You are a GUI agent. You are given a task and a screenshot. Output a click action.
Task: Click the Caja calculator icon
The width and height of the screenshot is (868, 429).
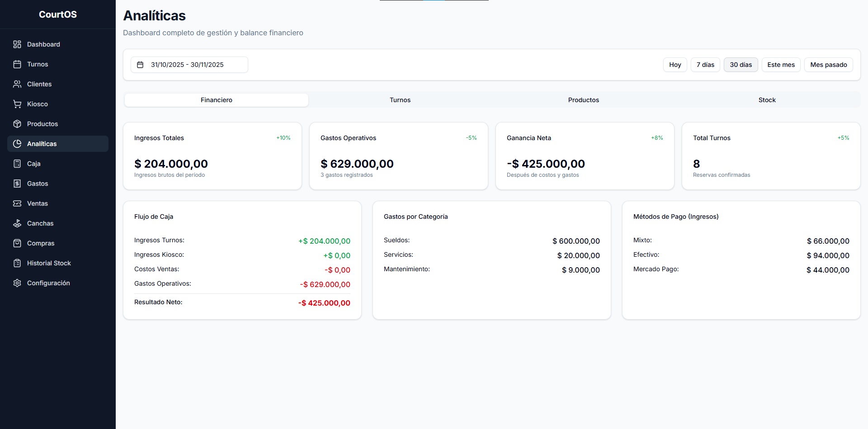point(17,164)
